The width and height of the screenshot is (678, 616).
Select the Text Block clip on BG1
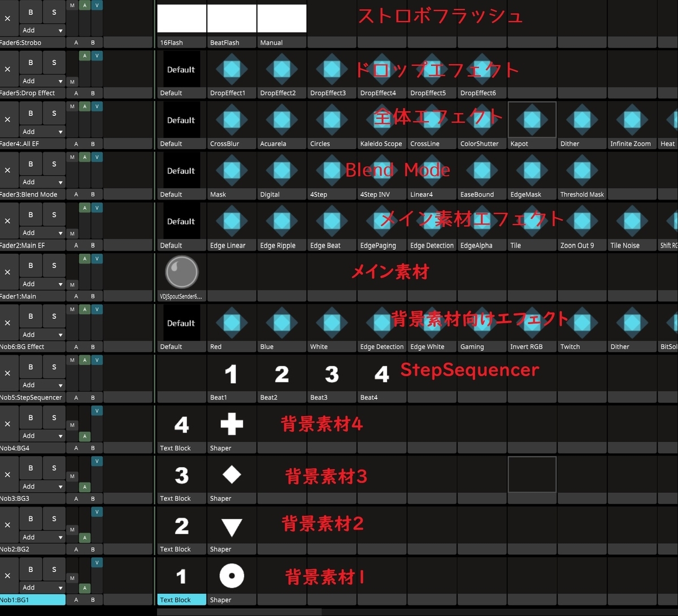(181, 576)
